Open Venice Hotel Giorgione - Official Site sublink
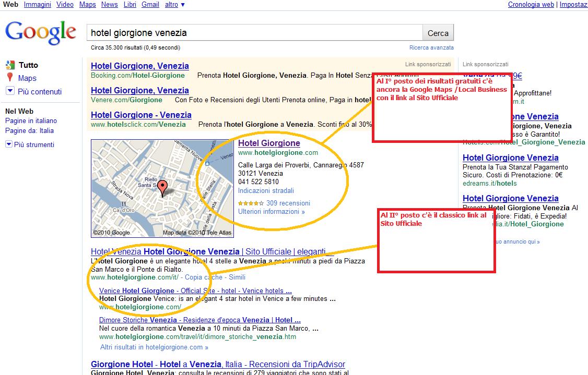Image resolution: width=588 pixels, height=375 pixels. click(195, 291)
